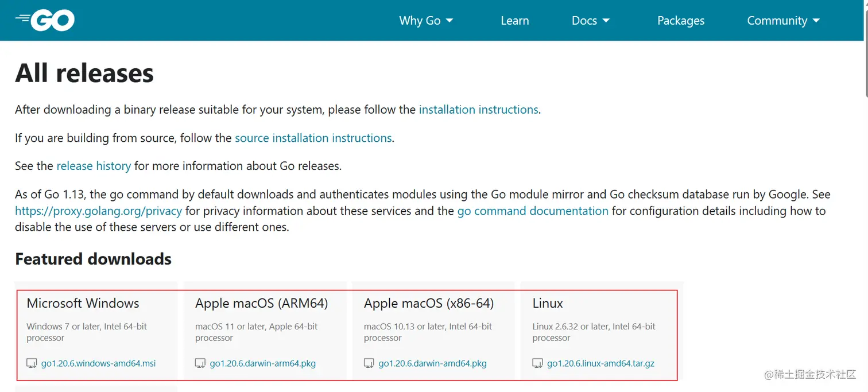
Task: Expand the Community dropdown menu
Action: (x=783, y=21)
